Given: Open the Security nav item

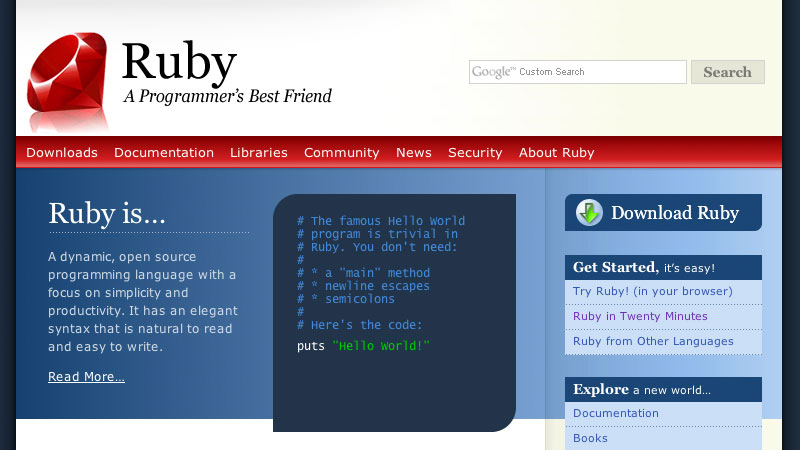Looking at the screenshot, I should coord(475,153).
